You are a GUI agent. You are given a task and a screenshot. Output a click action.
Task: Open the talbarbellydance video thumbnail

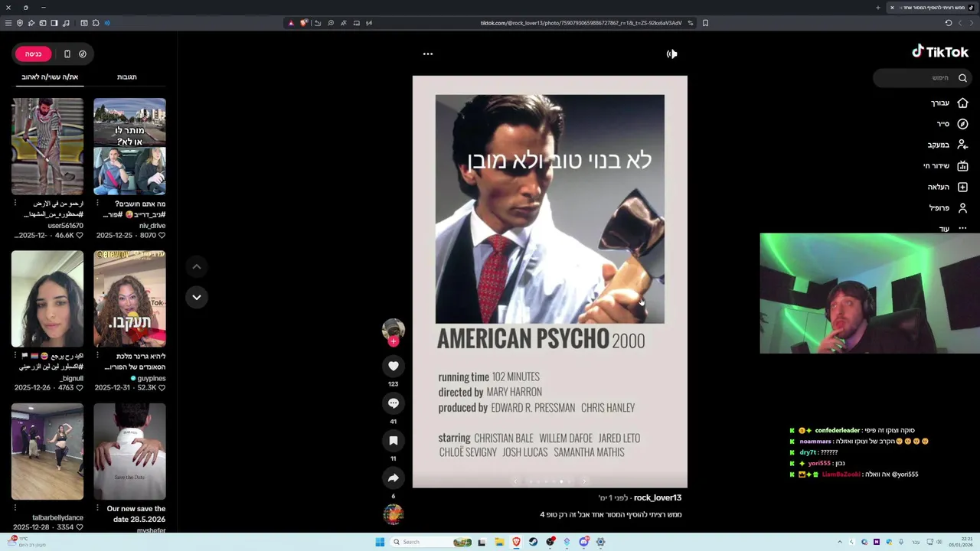(x=47, y=452)
